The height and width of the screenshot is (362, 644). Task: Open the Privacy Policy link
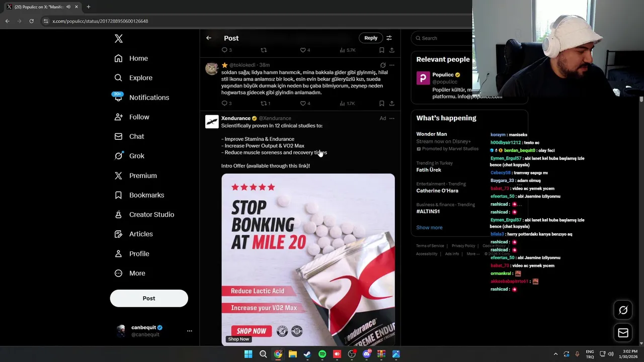463,246
